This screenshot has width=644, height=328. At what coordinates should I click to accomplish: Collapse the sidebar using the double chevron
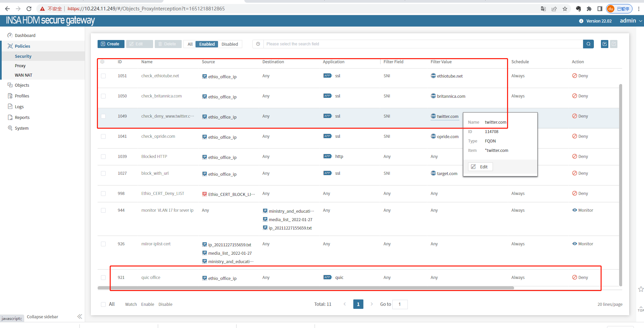[x=79, y=317]
